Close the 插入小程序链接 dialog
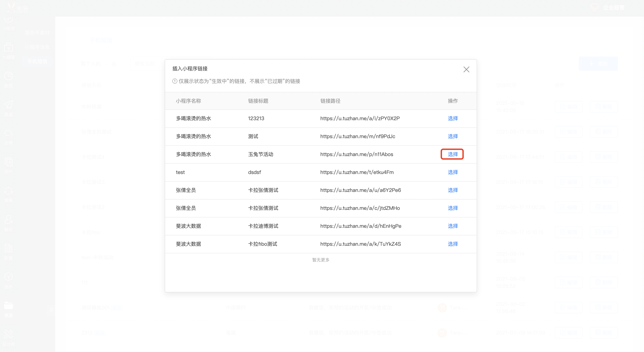The height and width of the screenshot is (352, 644). (x=466, y=69)
